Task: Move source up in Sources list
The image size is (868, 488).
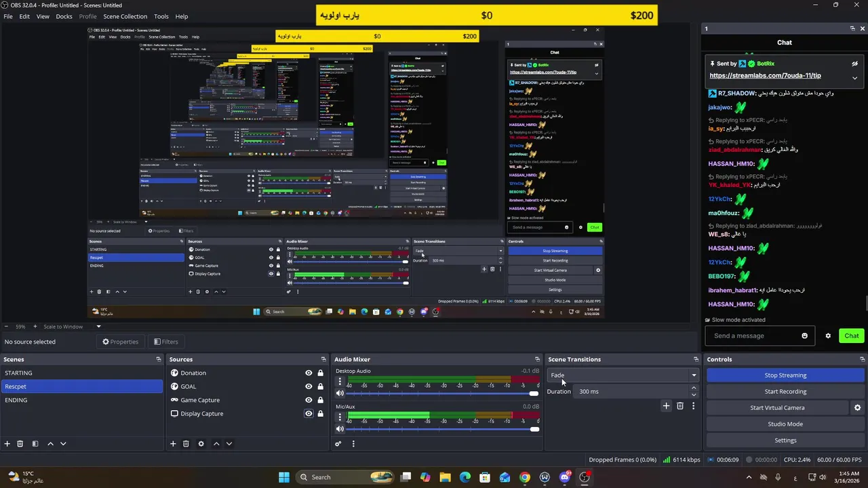Action: (216, 444)
